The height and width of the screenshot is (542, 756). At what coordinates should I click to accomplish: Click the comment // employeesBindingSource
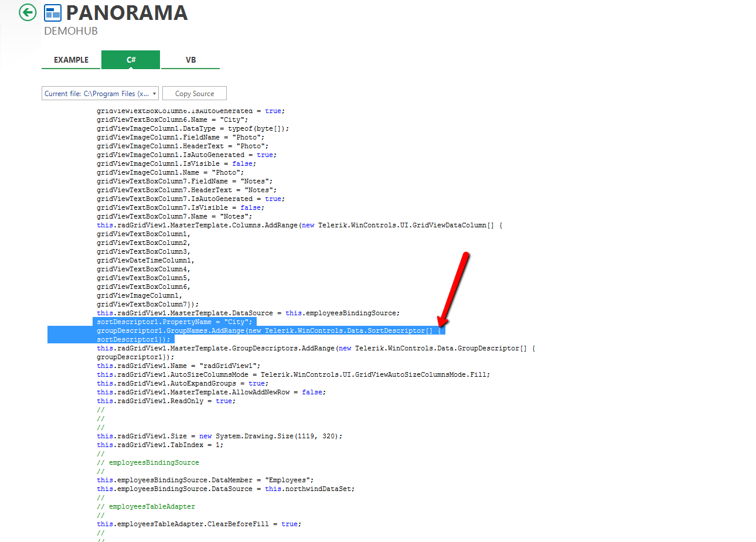point(148,462)
